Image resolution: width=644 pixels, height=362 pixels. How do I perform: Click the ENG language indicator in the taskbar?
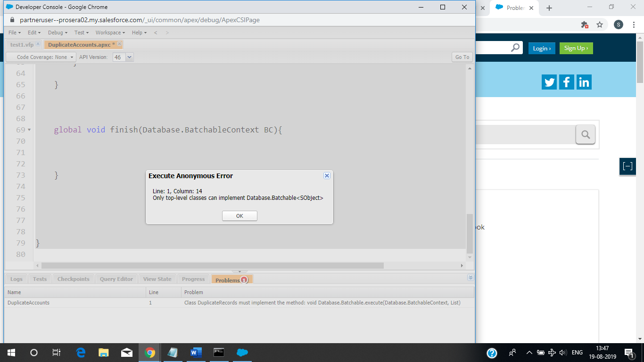pyautogui.click(x=577, y=353)
